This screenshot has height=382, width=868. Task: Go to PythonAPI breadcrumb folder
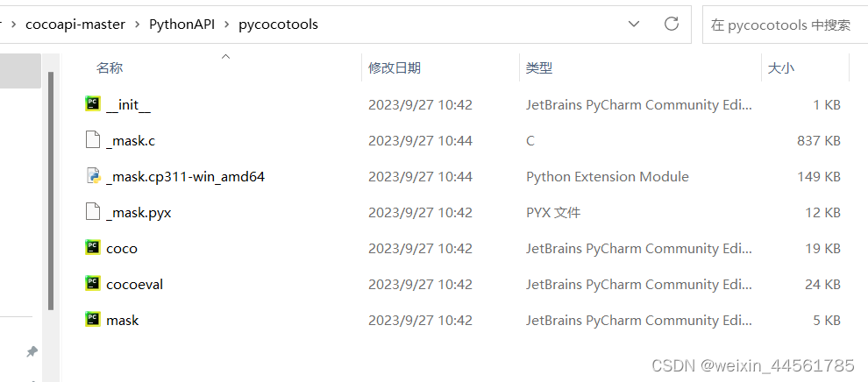coord(181,25)
